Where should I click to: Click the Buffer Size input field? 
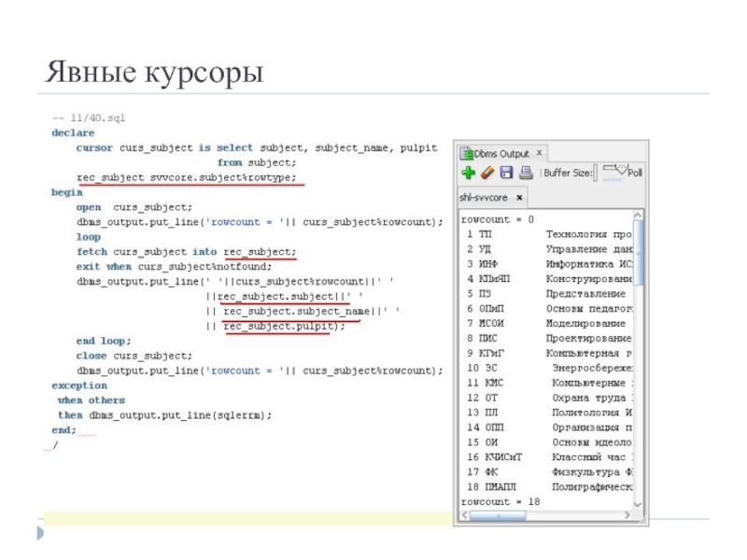[598, 173]
